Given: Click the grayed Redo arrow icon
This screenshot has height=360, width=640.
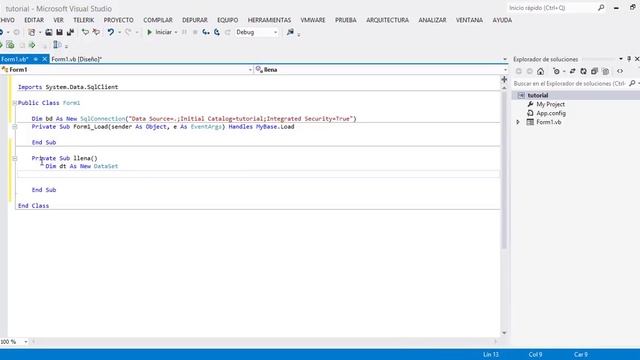Looking at the screenshot, I should coord(128,32).
